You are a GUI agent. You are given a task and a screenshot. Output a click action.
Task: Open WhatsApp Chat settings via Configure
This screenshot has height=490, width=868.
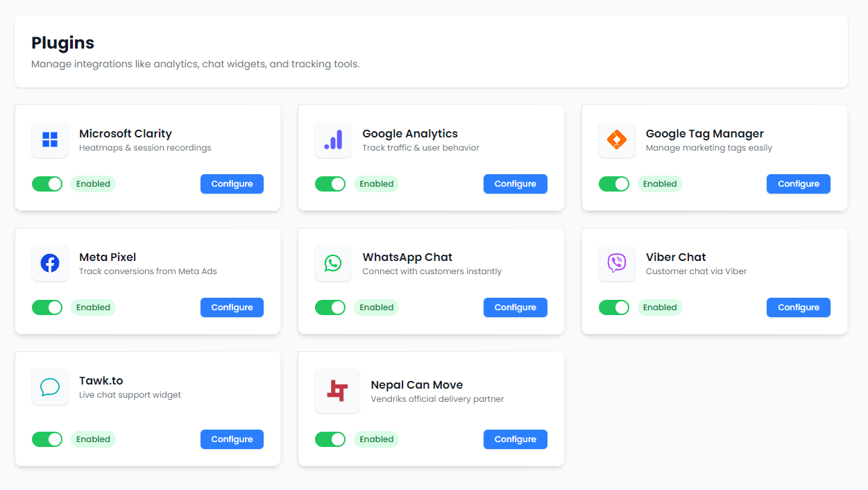pos(515,307)
